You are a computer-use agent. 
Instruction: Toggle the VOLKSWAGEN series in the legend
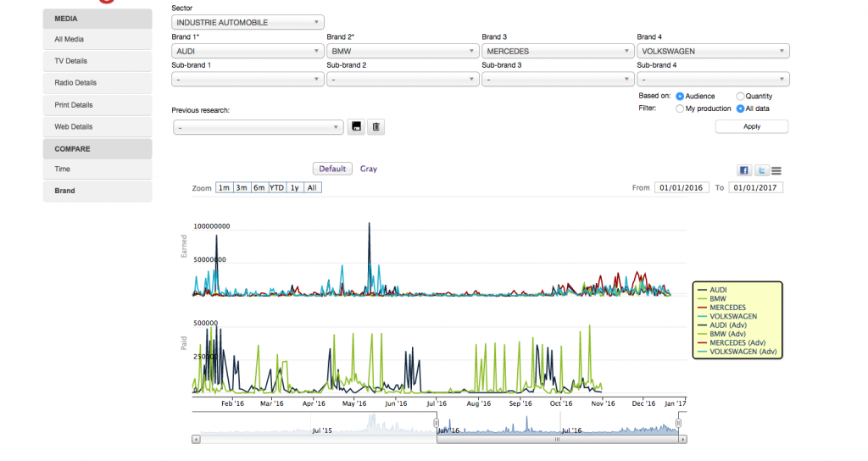pos(727,317)
